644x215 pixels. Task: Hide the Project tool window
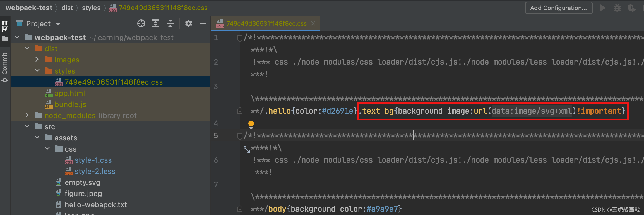tap(203, 24)
